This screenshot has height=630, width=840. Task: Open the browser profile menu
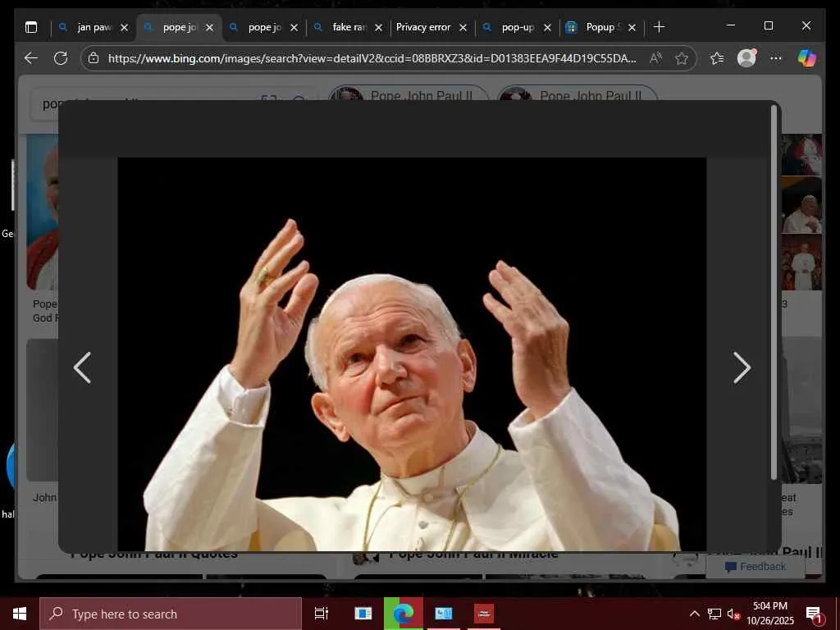[x=746, y=58]
